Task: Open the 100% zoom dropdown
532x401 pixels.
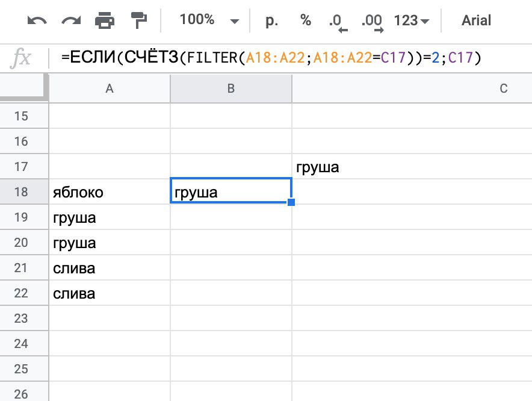Action: pyautogui.click(x=209, y=20)
